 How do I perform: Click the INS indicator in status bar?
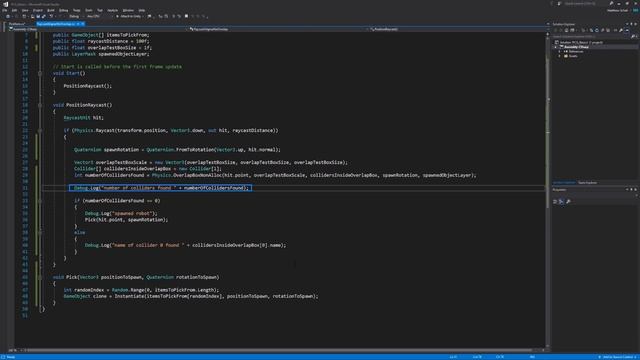[x=532, y=357]
